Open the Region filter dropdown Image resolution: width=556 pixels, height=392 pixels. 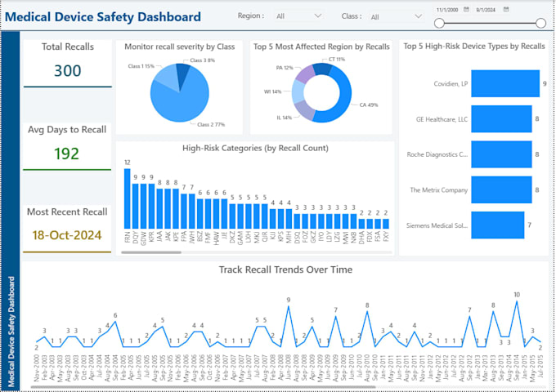298,16
